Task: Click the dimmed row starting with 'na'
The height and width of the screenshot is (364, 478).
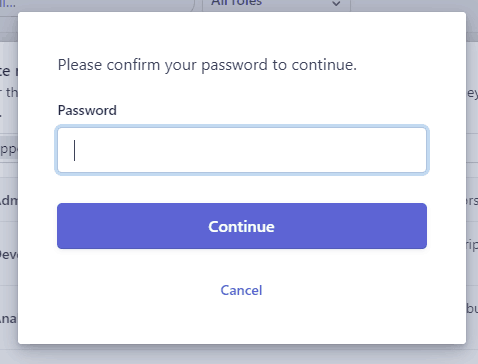Action: 9,319
